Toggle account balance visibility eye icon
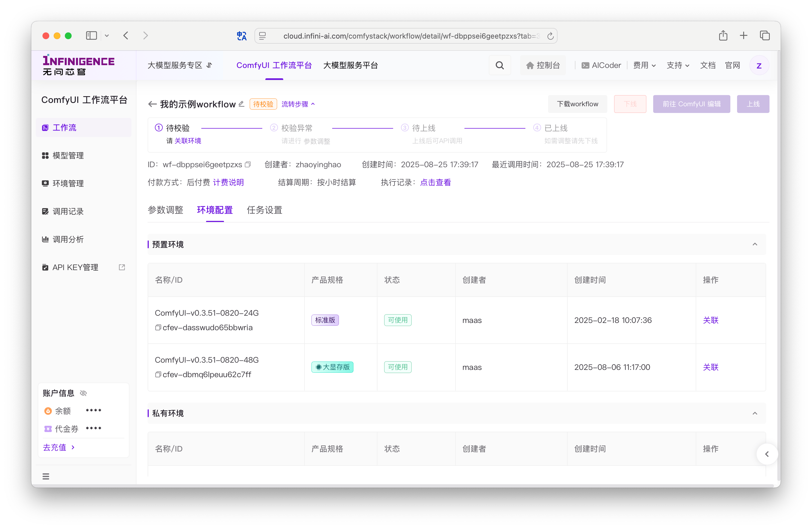The image size is (812, 529). (83, 393)
